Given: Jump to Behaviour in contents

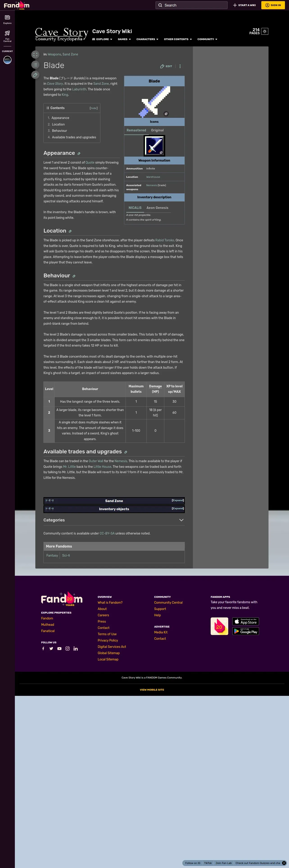Looking at the screenshot, I should pyautogui.click(x=60, y=131).
